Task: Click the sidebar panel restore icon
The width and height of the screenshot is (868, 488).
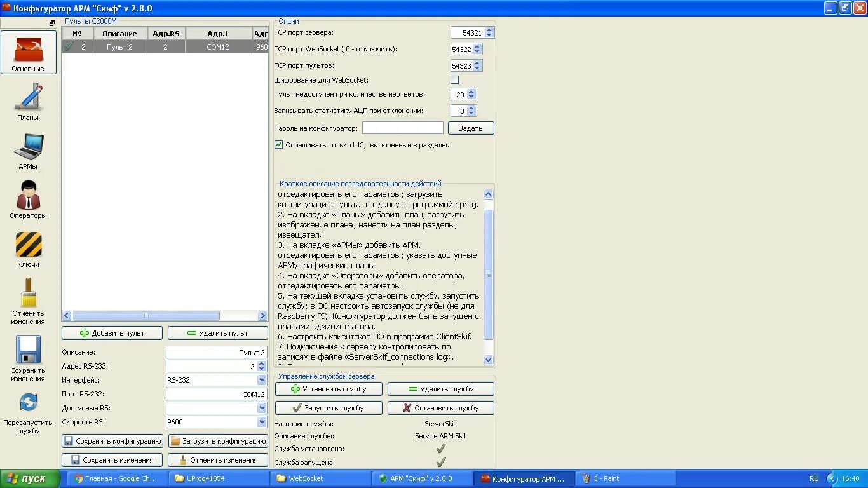Action: point(53,23)
